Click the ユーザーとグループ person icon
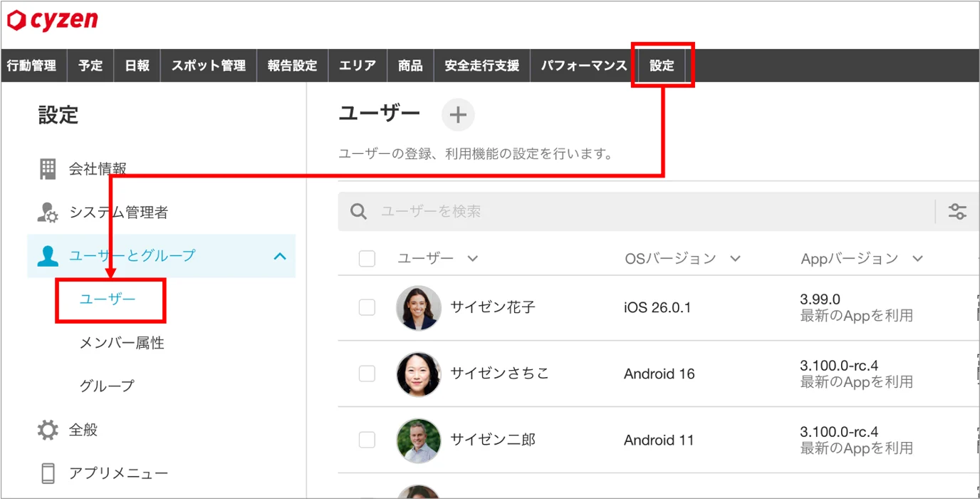Image resolution: width=980 pixels, height=499 pixels. tap(47, 256)
